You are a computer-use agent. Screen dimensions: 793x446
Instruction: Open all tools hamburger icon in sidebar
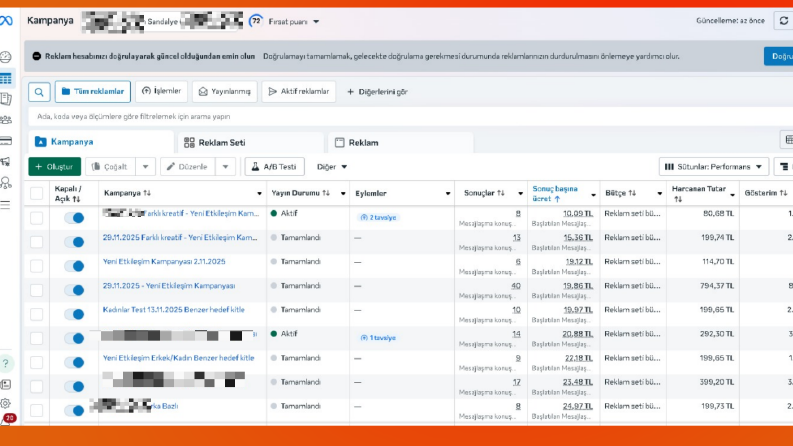5,205
